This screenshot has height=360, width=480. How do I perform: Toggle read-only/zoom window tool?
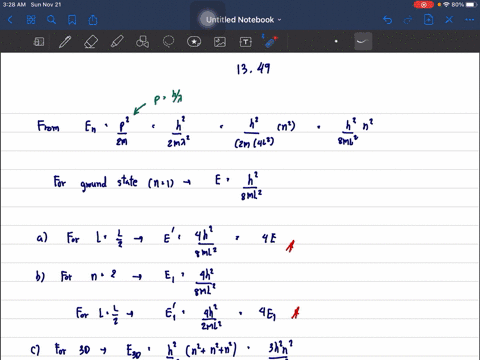pos(39,42)
